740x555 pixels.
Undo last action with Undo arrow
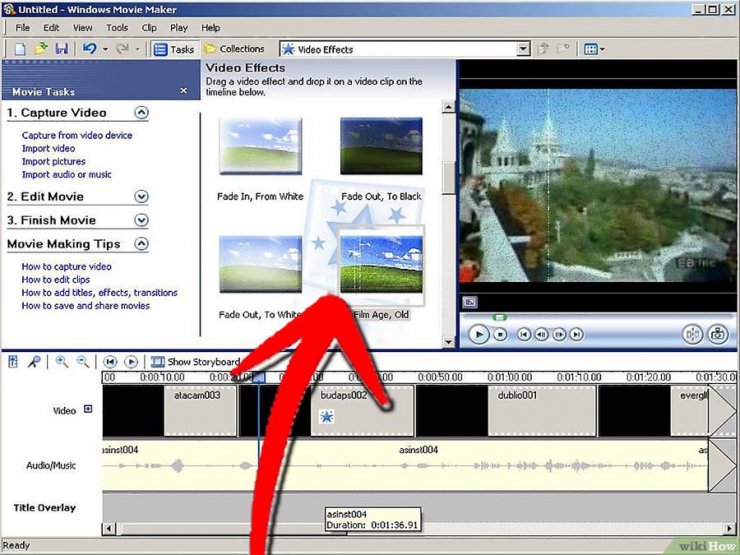coord(90,49)
